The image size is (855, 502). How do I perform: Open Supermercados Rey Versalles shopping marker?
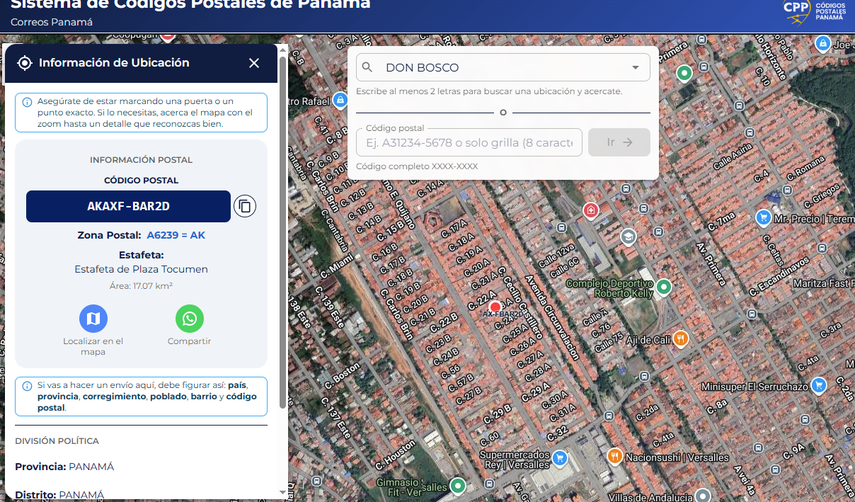point(559,458)
